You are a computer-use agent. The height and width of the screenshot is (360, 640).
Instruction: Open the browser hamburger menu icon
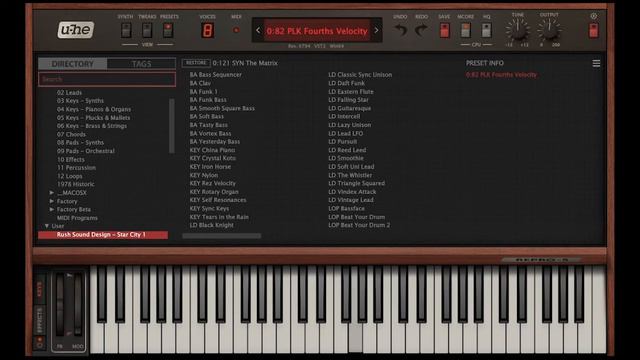click(x=596, y=63)
